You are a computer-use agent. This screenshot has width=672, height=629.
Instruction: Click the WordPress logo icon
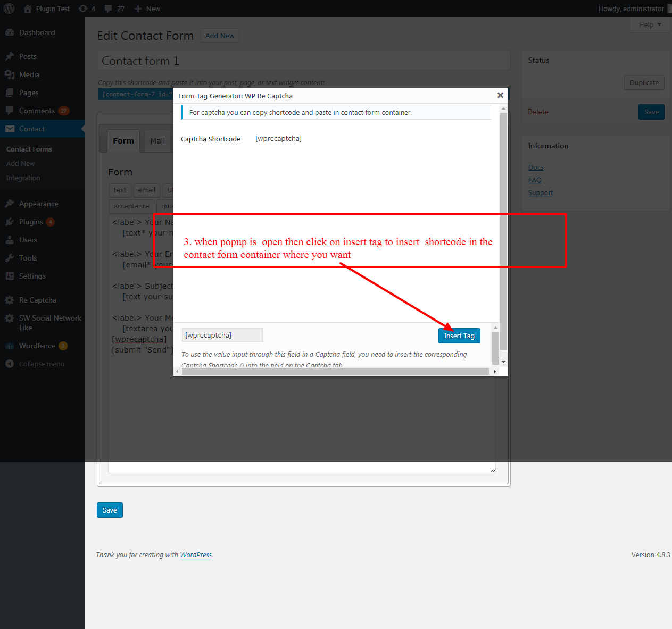(9, 9)
